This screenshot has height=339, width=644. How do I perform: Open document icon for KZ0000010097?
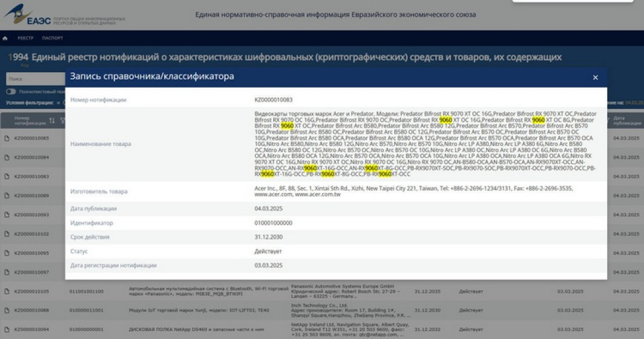coord(7,272)
